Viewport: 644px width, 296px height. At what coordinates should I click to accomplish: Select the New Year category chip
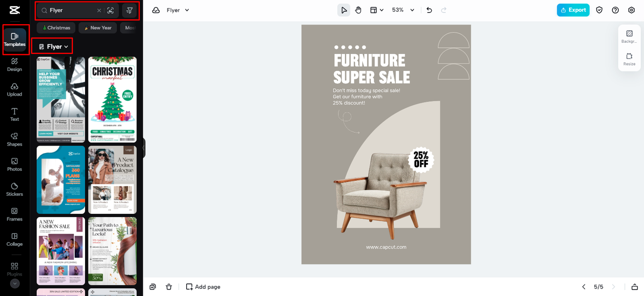98,28
